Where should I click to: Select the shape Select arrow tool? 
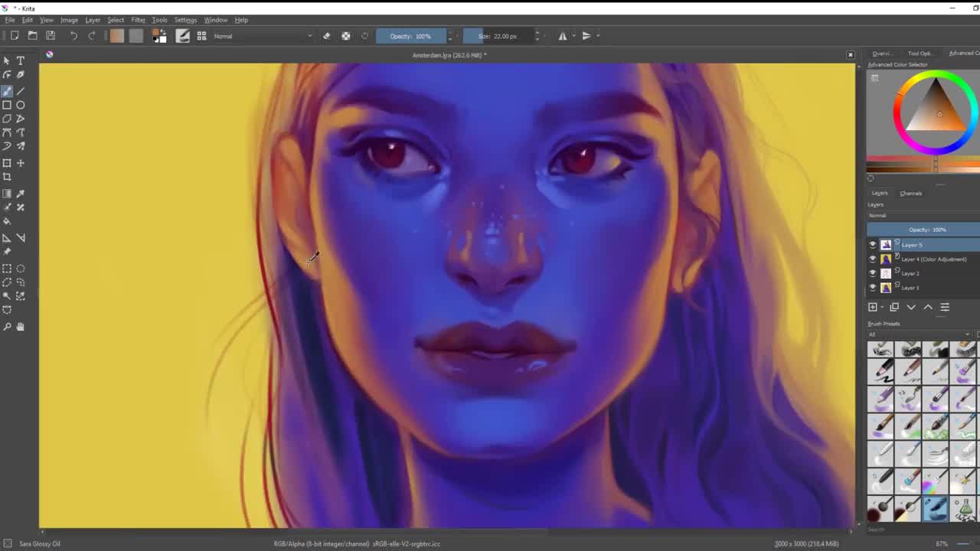pos(7,60)
